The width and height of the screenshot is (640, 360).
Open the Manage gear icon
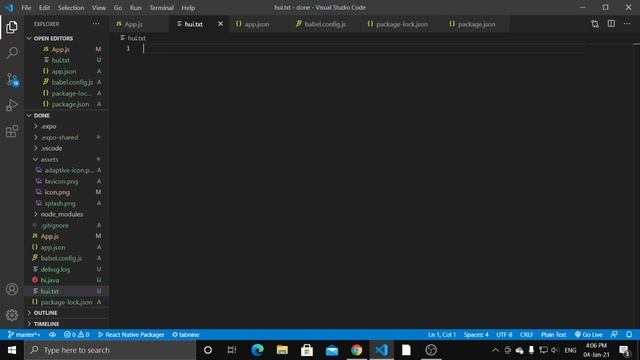coord(12,315)
